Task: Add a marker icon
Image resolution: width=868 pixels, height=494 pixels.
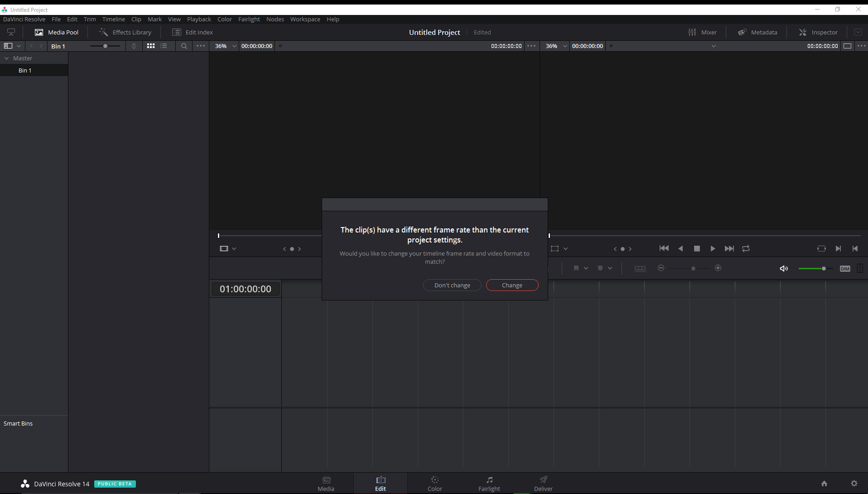Action: [x=600, y=268]
